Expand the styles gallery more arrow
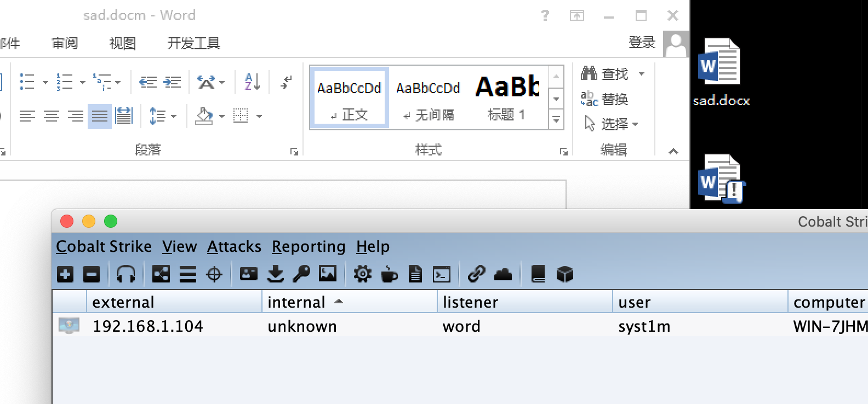Image resolution: width=868 pixels, height=404 pixels. click(556, 119)
